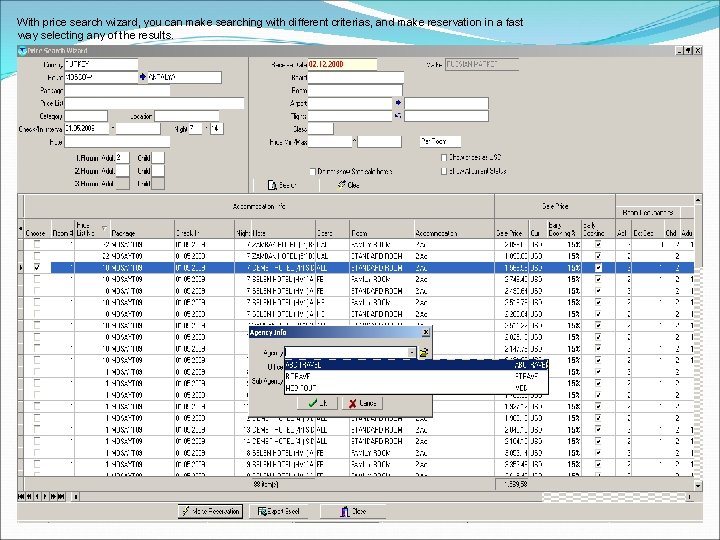Image resolution: width=720 pixels, height=540 pixels.
Task: Open the folder icon next to Agency
Action: [424, 353]
